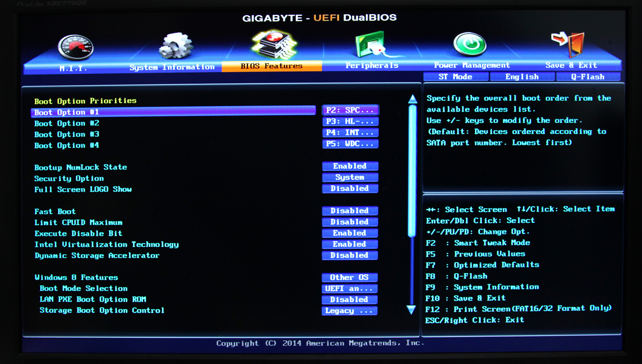The height and width of the screenshot is (364, 642).
Task: Click the ESC/Right Click: Exit help line
Action: (475, 320)
